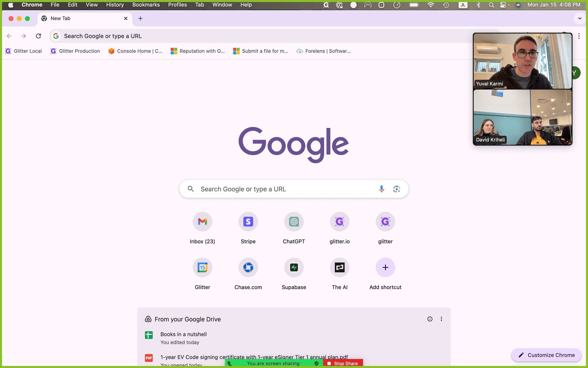Open the Time Machine menu bar icon
Image resolution: width=588 pixels, height=368 pixels.
446,5
